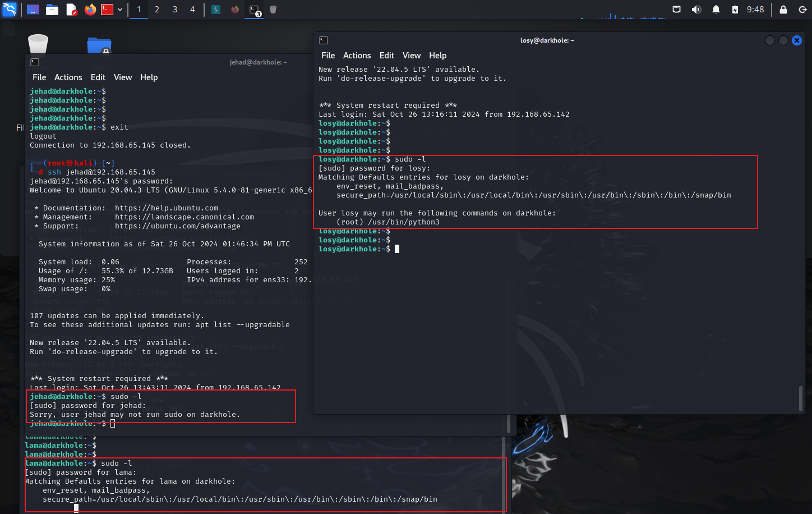
Task: Click the https://landscape.canonical.com link text
Action: click(x=184, y=217)
